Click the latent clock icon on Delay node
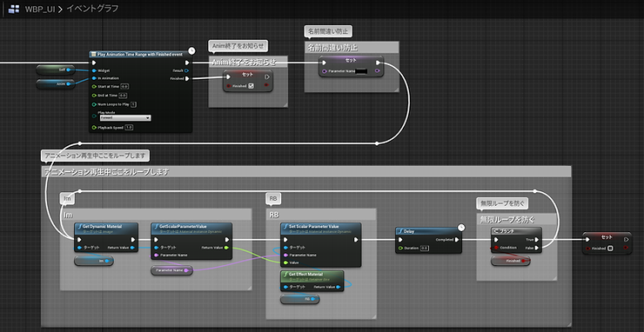The width and height of the screenshot is (644, 332). (x=461, y=227)
